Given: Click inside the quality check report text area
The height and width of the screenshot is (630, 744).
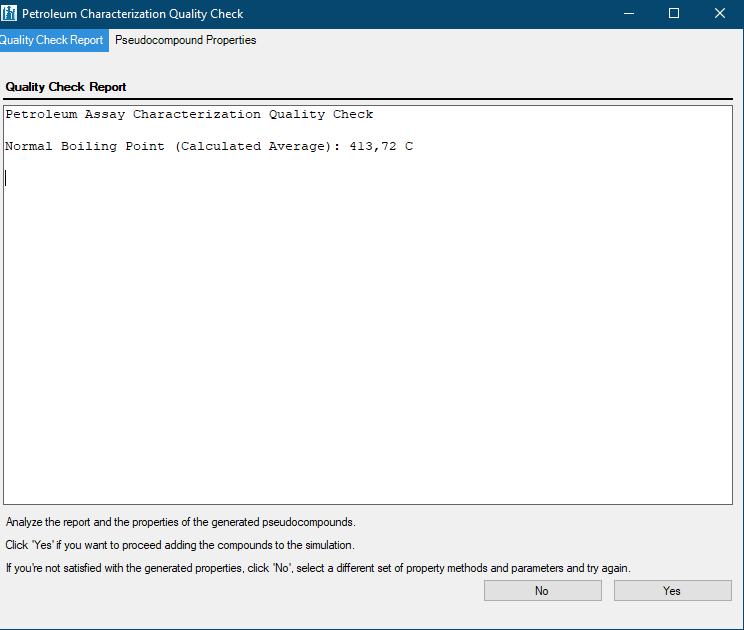Looking at the screenshot, I should [x=368, y=305].
